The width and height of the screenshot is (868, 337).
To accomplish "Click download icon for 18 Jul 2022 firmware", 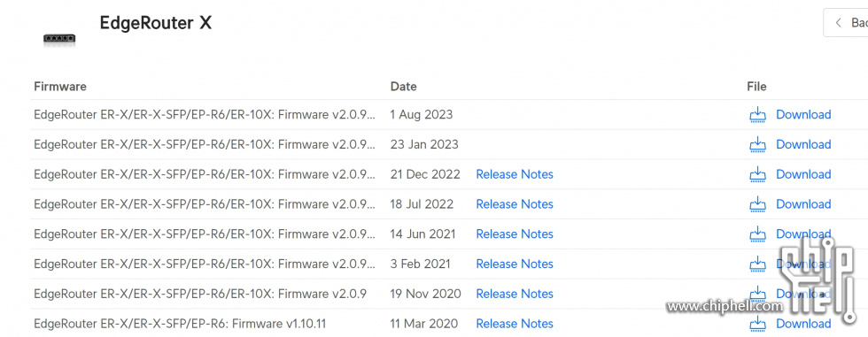I will (757, 204).
